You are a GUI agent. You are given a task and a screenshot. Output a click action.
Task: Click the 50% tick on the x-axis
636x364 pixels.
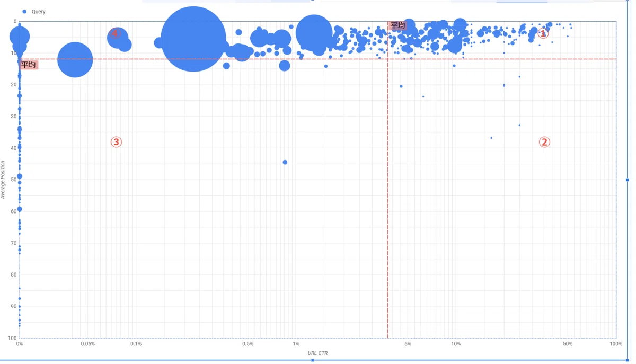pos(568,344)
